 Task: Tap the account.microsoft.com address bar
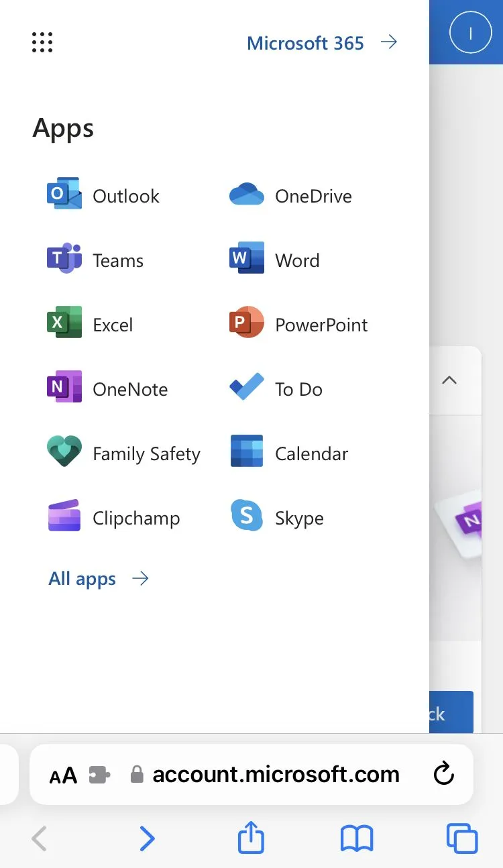[x=276, y=775]
